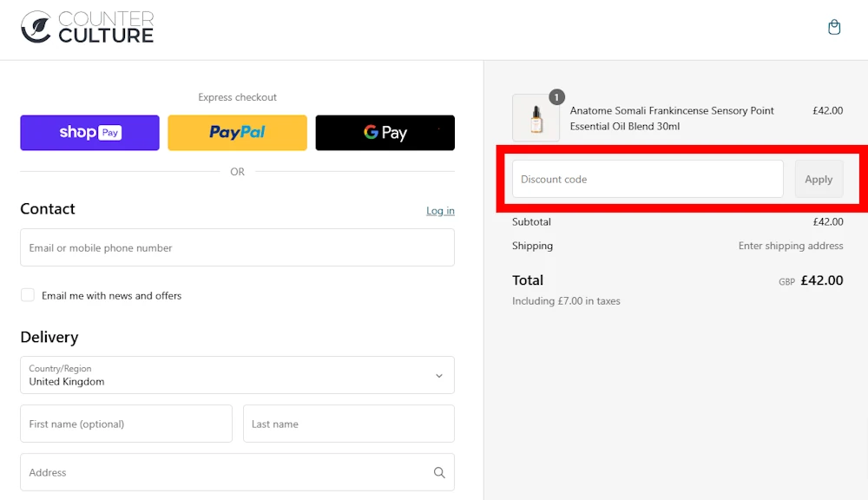Open the shopping bag cart icon
Viewport: 868px width, 500px height.
833,27
